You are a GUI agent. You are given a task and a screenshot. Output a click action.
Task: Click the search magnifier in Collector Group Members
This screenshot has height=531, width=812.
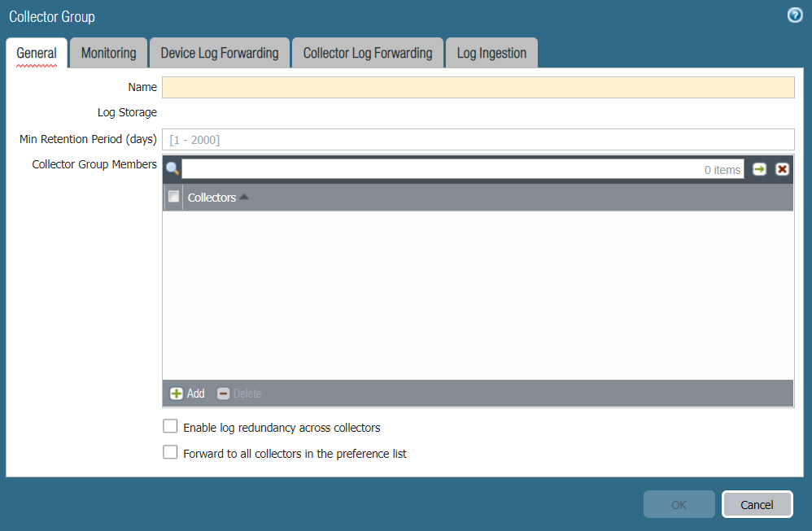(x=172, y=169)
